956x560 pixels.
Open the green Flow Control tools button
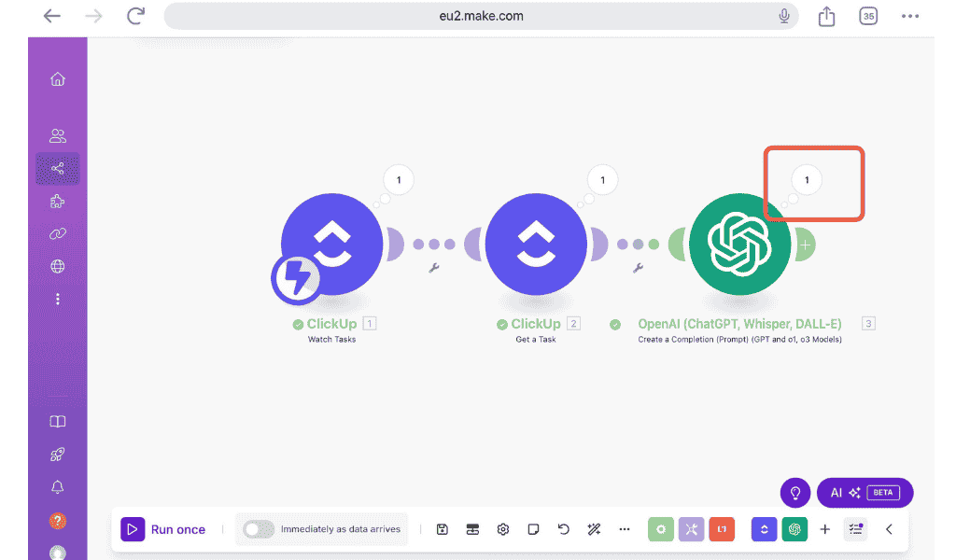(x=661, y=529)
